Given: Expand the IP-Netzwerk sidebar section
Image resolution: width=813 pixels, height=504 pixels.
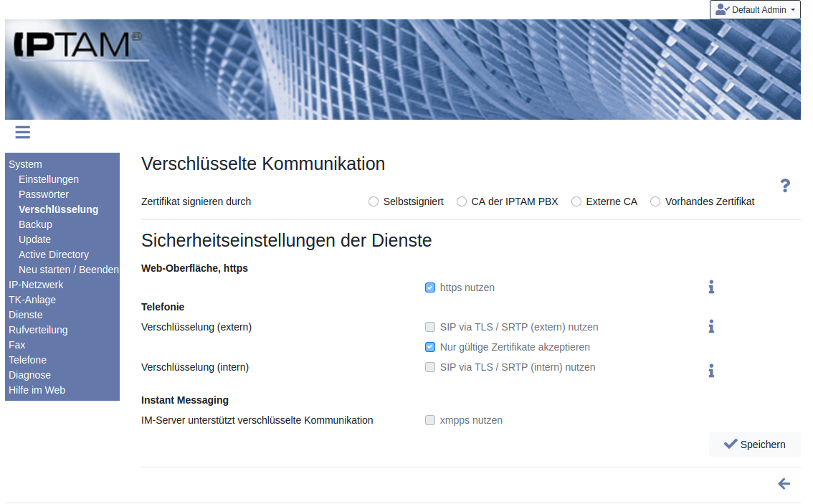Looking at the screenshot, I should 36,285.
